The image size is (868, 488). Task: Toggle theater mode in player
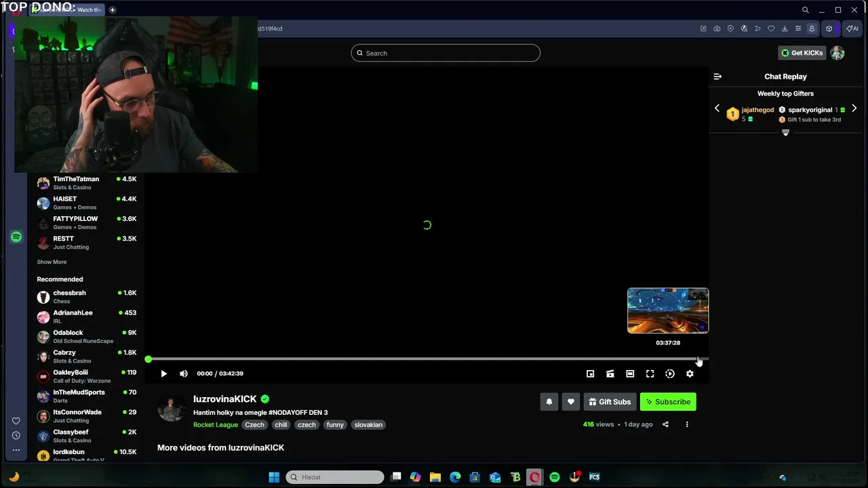coord(630,373)
